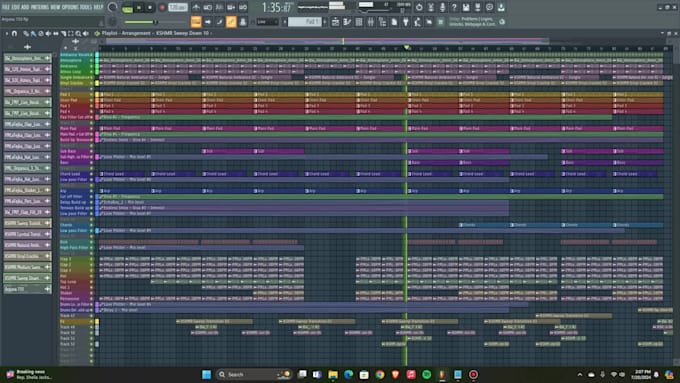Screen dimensions: 680x383
Task: Toggle the loop recording icon
Action: 243,7
